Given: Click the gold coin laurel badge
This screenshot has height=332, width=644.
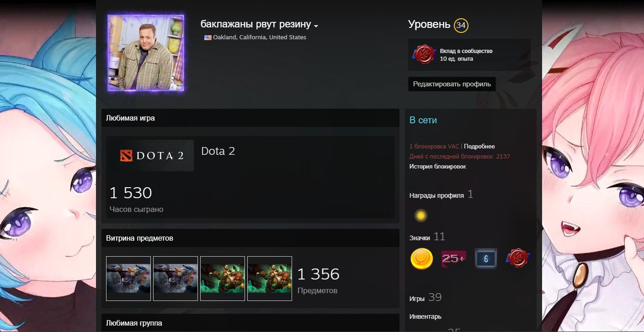Looking at the screenshot, I should click(421, 259).
